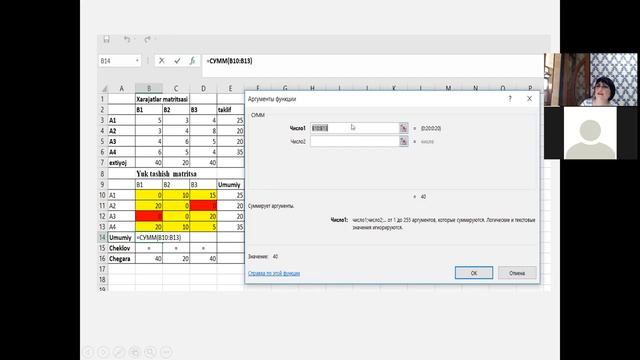Click the Select All corner of the sheet
Screen dimensions: 640x360
pos(105,89)
